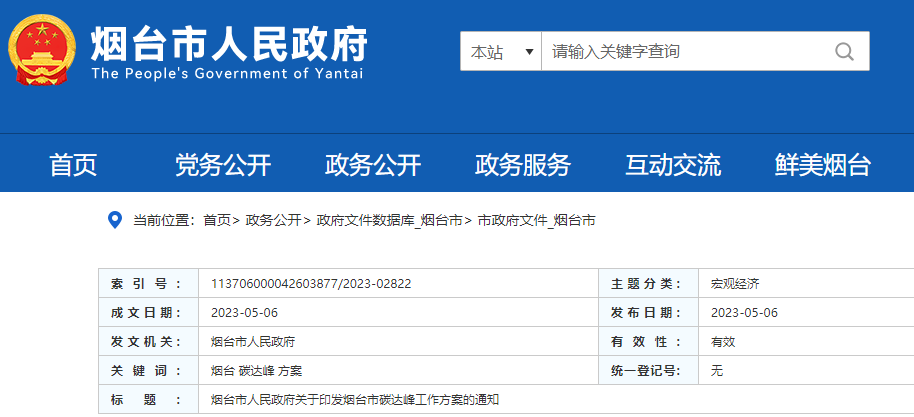Click the document title about 碳达峰工作方案
914x417 pixels.
pos(354,400)
